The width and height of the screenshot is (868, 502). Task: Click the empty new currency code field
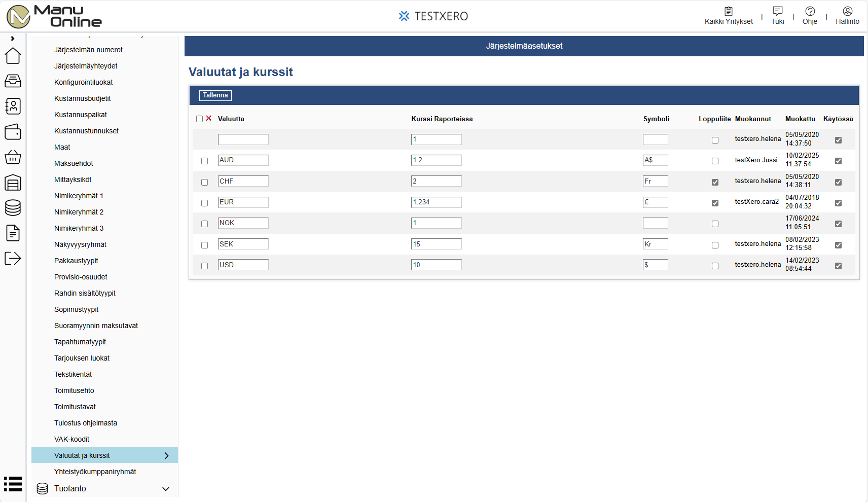pyautogui.click(x=243, y=139)
